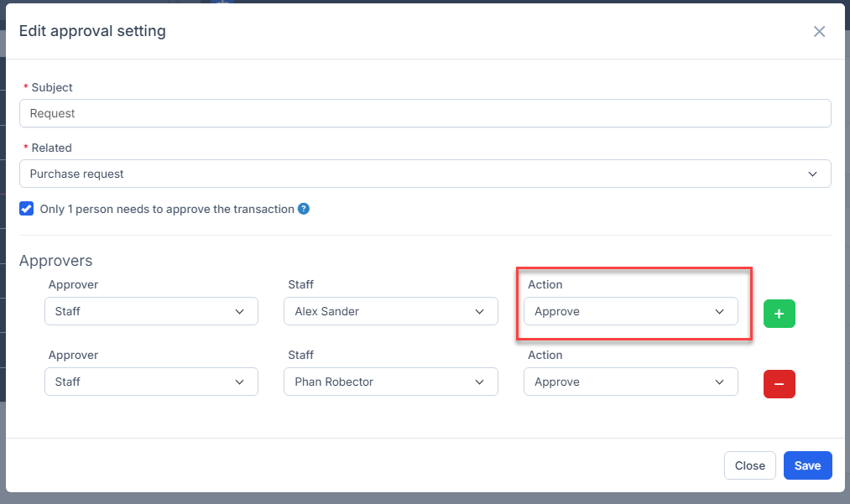Screen dimensions: 850x504
Task: Click the chevron beside Phan Robector
Action: (x=479, y=382)
